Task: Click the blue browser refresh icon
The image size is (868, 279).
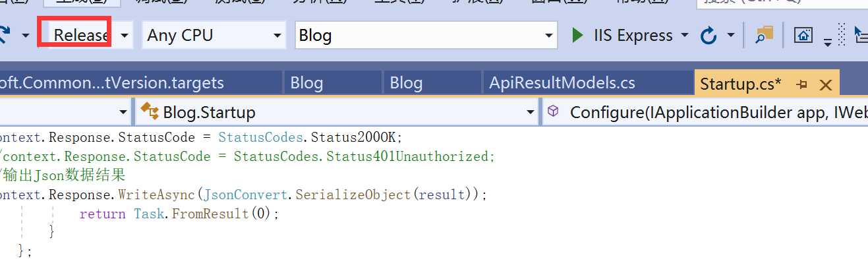Action: tap(709, 35)
